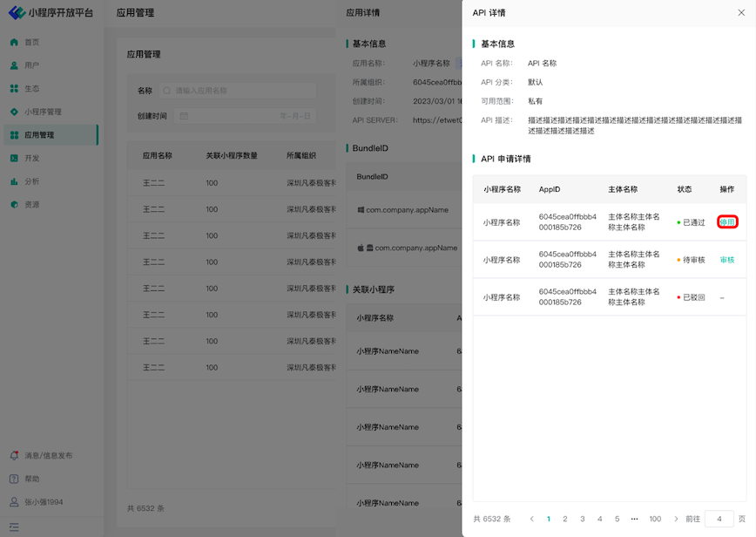Select the Ecosystem (生态) sidebar icon
The height and width of the screenshot is (537, 756).
coord(14,89)
